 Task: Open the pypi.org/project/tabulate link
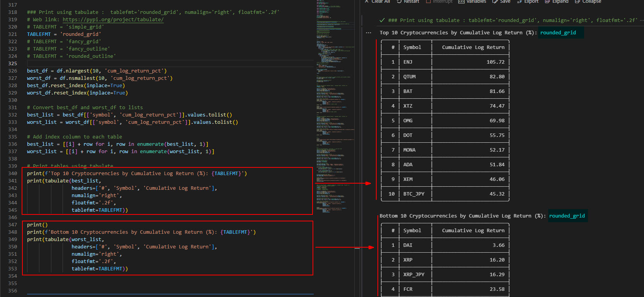tap(113, 20)
